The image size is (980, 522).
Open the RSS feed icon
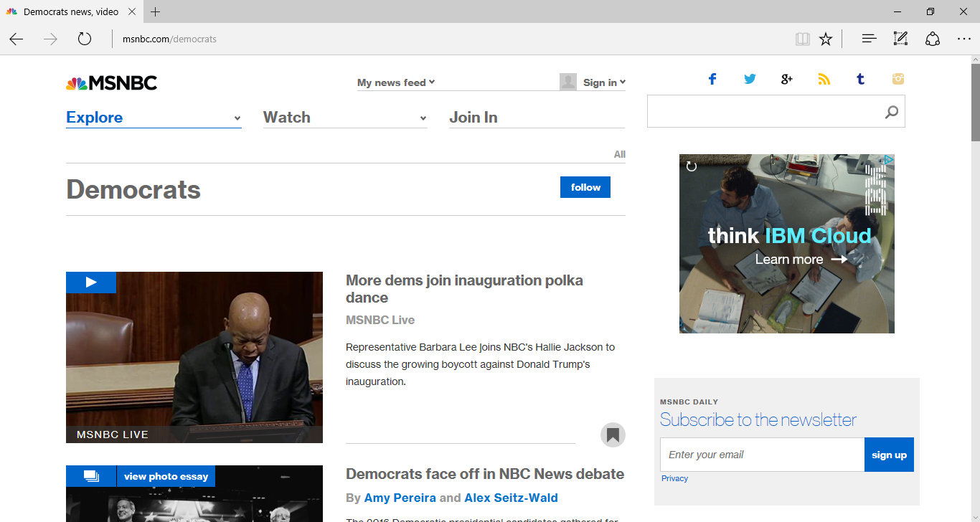(824, 79)
